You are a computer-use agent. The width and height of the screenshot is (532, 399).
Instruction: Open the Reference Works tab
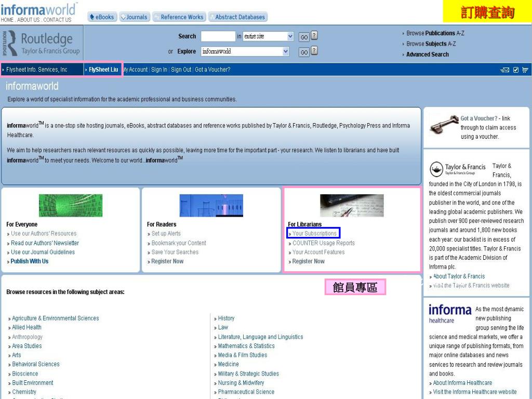179,17
